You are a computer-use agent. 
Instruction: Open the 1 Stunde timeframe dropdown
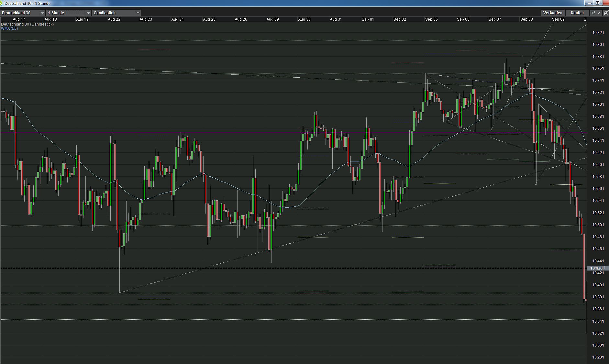point(88,13)
